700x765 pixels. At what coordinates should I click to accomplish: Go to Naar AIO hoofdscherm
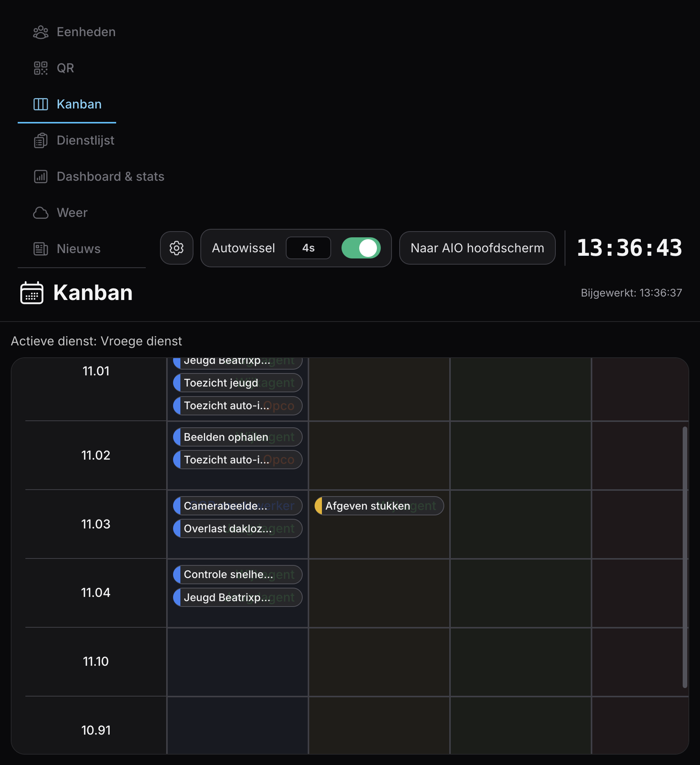[x=477, y=248]
